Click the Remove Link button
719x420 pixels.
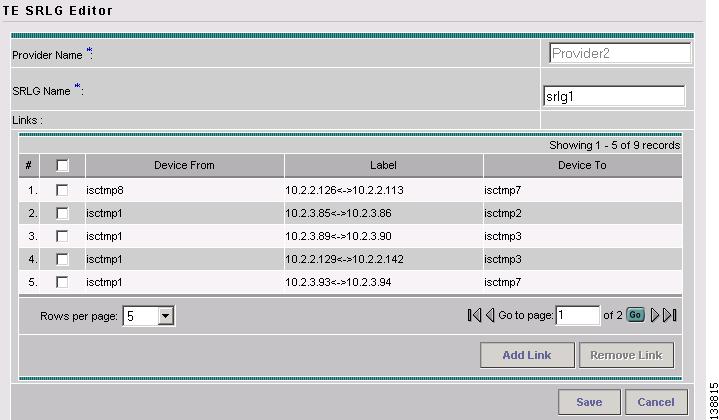[x=626, y=355]
